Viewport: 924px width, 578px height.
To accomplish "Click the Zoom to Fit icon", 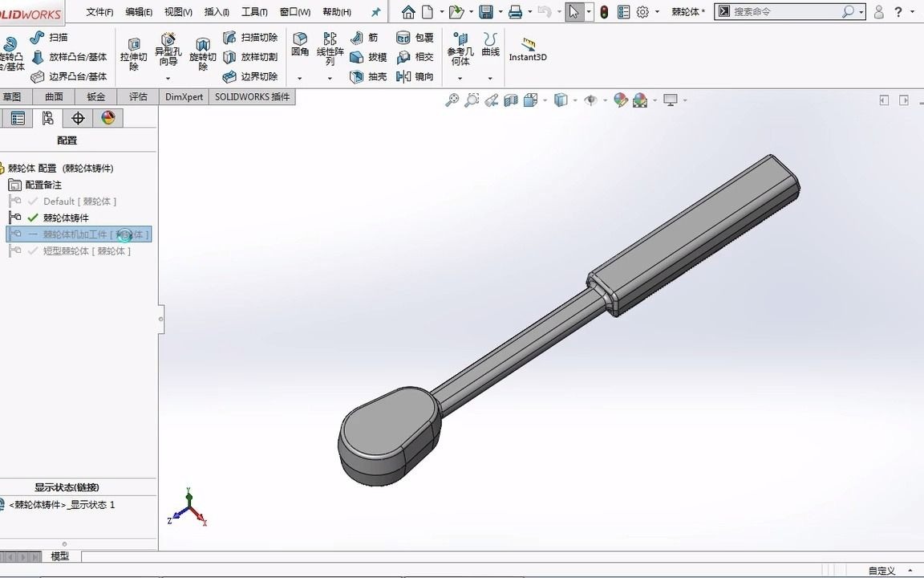I will (x=452, y=99).
